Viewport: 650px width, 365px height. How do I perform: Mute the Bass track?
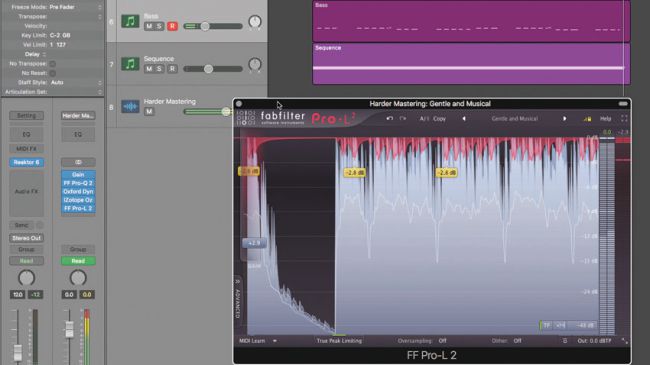click(x=149, y=26)
